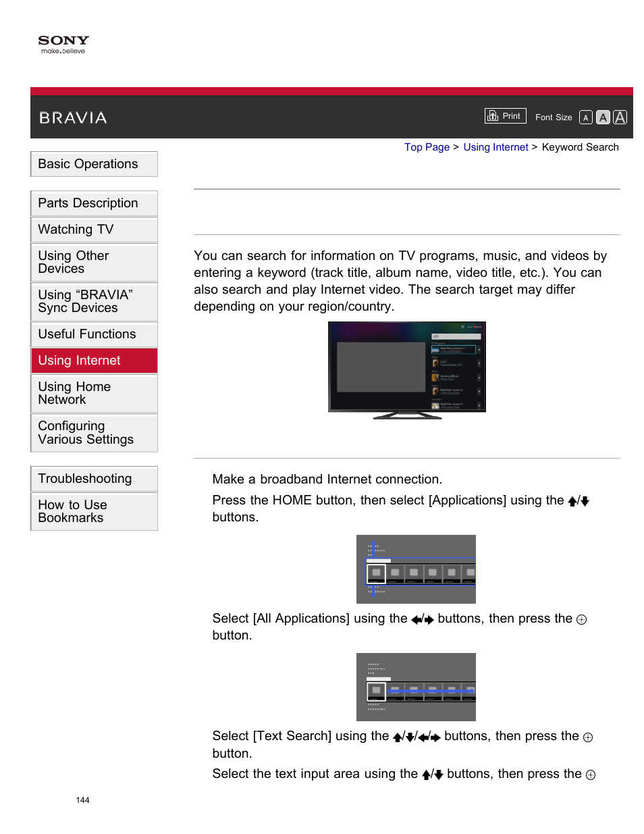Click the TV keyword search illustration
Screen dimensions: 644x834
click(x=407, y=371)
